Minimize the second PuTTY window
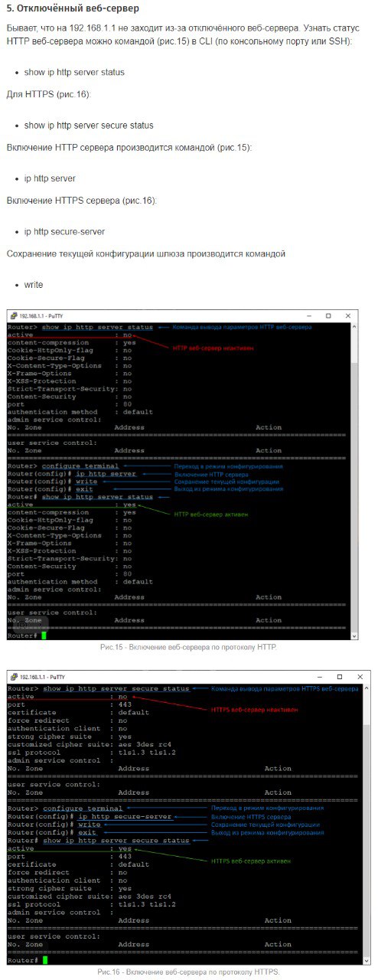Screen dimensions: 378x980 [318, 677]
